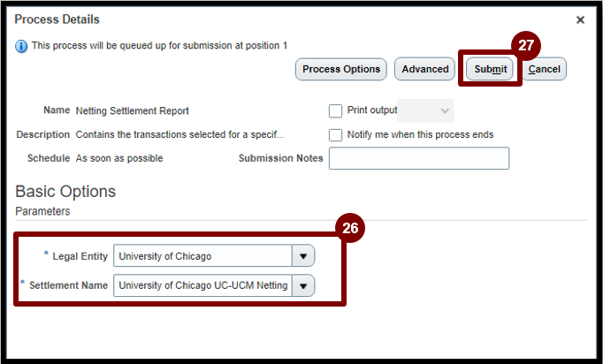Tick Notify me when this process ends

pos(335,135)
